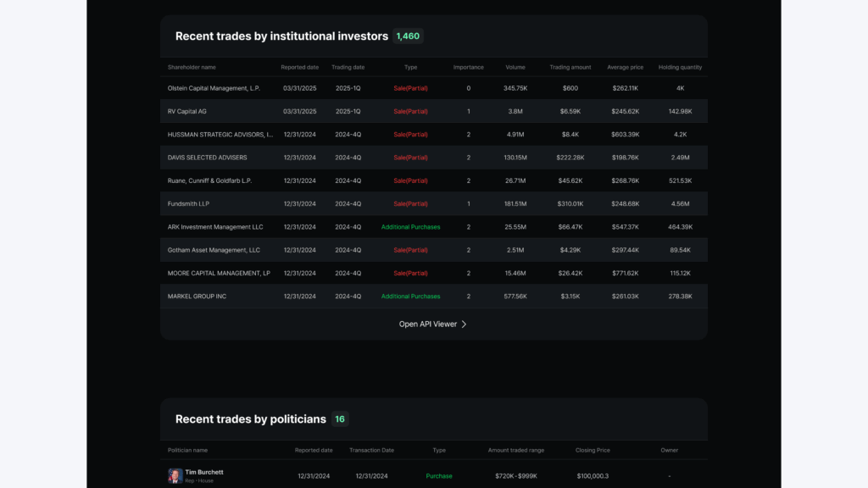Click Tim Burchett's avatar photo
The width and height of the screenshot is (868, 488).
pyautogui.click(x=175, y=476)
